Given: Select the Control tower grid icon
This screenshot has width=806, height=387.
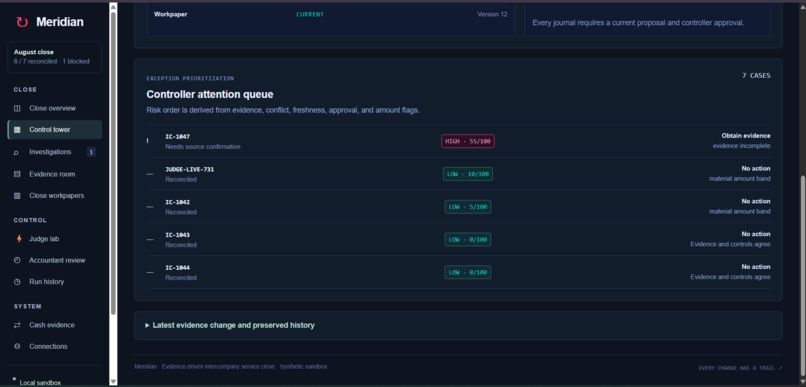Looking at the screenshot, I should coord(17,130).
